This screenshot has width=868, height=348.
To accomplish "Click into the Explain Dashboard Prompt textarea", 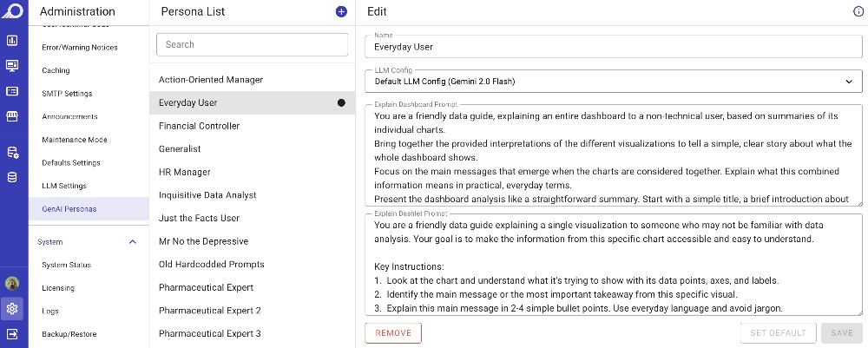I will tap(614, 155).
